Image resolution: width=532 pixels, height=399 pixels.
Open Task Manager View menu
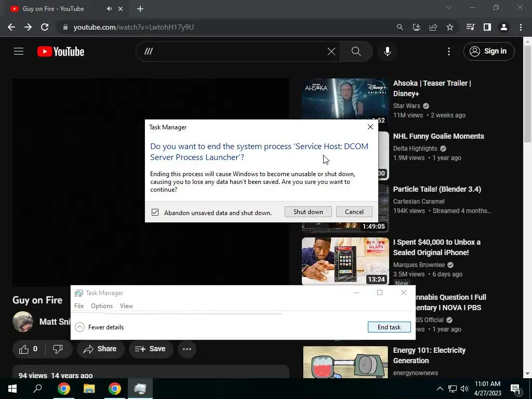(126, 306)
